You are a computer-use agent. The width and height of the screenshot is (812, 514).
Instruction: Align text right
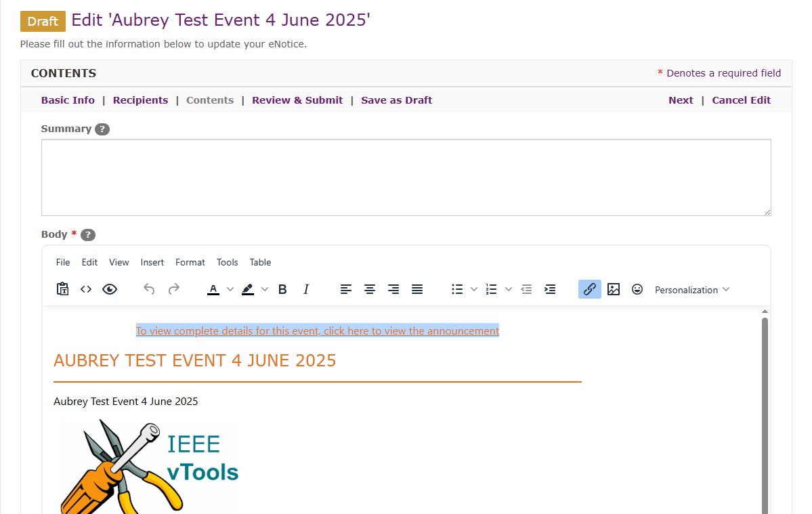393,289
